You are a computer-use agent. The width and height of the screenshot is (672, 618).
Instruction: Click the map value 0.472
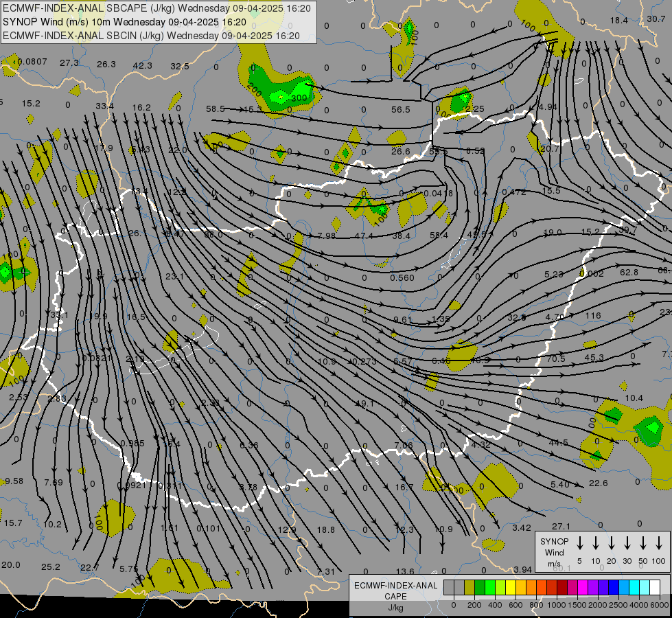tap(514, 192)
